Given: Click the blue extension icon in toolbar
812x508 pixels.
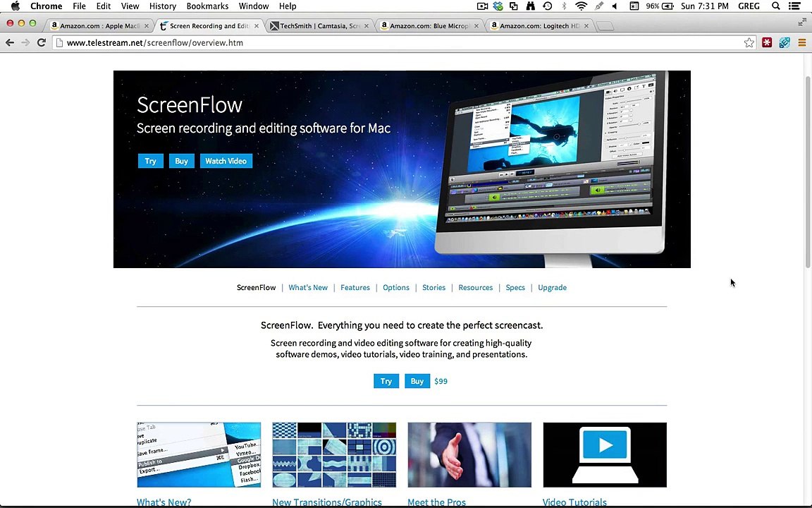Looking at the screenshot, I should click(x=785, y=42).
